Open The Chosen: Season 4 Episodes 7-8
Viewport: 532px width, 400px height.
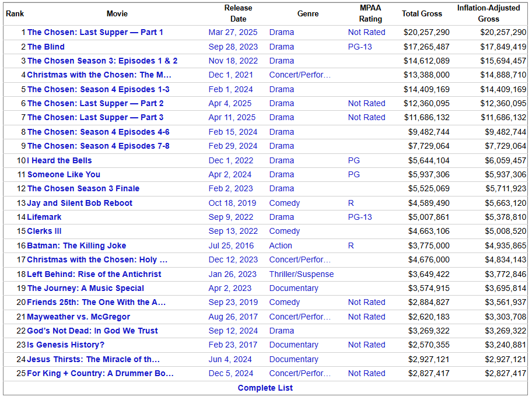[99, 146]
